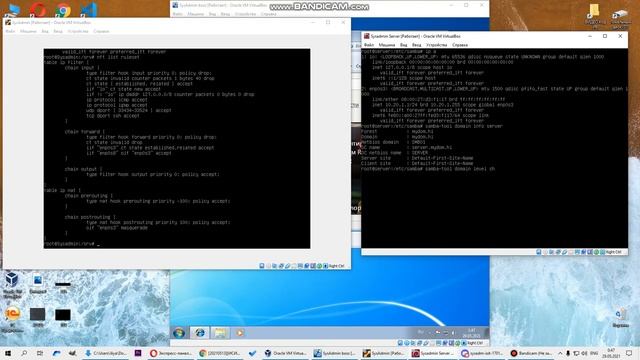Click the Chrome desktop shortcut icon
The height and width of the screenshot is (360, 640).
pyautogui.click(x=63, y=10)
